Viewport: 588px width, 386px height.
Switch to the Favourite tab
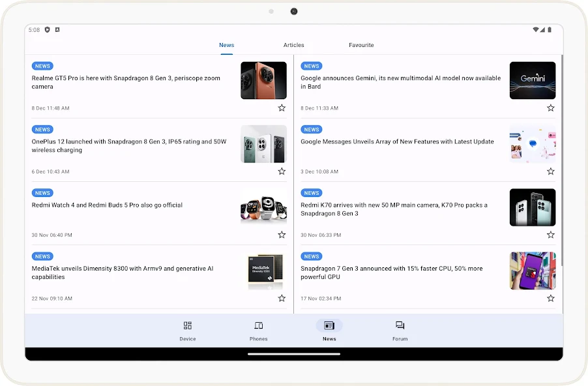pyautogui.click(x=361, y=45)
